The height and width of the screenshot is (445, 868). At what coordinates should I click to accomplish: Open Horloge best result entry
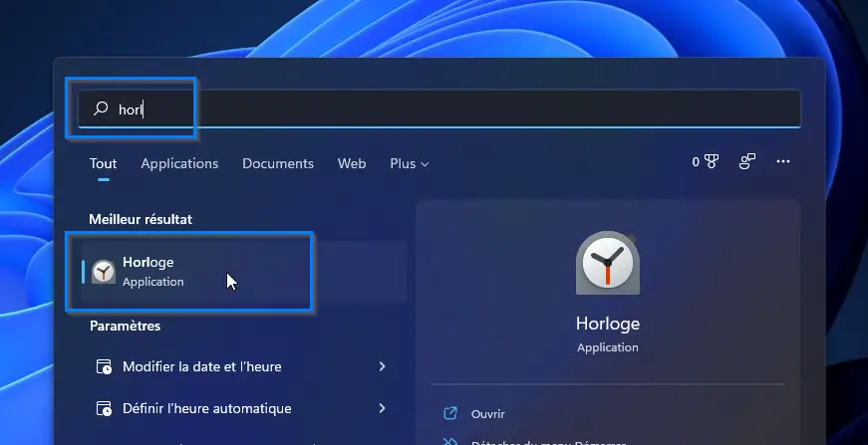(x=244, y=272)
